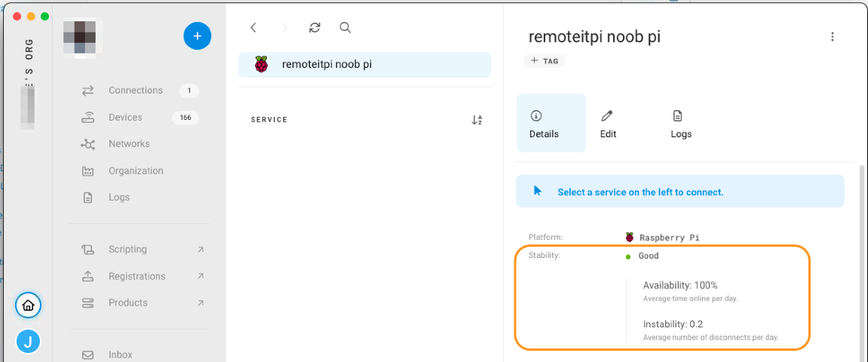Viewport: 868px width, 362px height.
Task: Click the Raspberry Pi icon beside Platform
Action: tap(630, 238)
